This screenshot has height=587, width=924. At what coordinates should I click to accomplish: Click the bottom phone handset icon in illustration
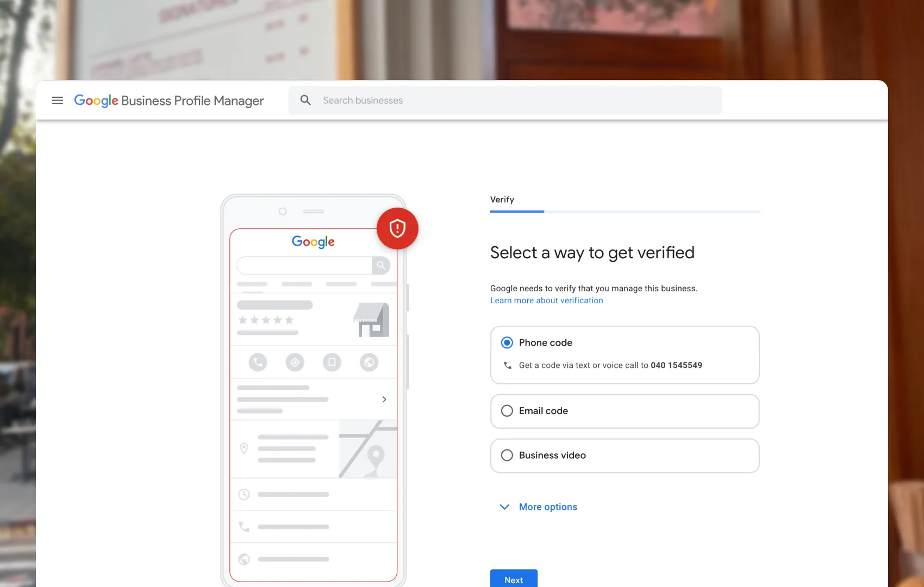tap(244, 527)
